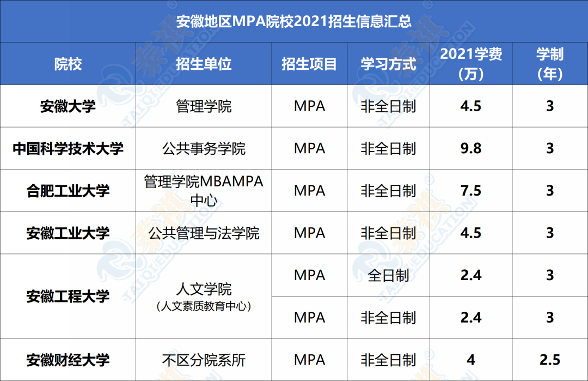Select the 安徽工程大学 merged cell
Screen dimensions: 588x381
coord(68,297)
